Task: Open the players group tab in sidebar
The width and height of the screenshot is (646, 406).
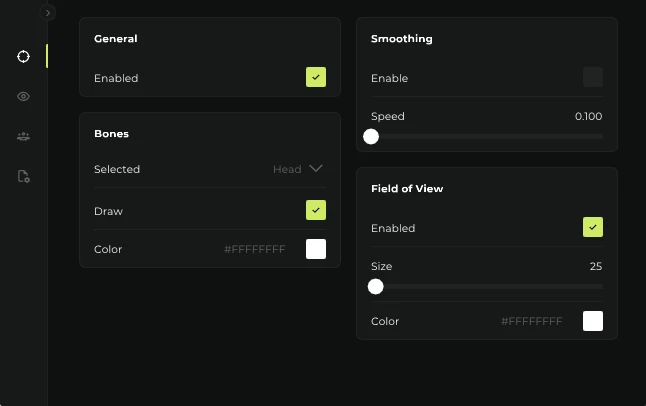Action: [x=23, y=136]
